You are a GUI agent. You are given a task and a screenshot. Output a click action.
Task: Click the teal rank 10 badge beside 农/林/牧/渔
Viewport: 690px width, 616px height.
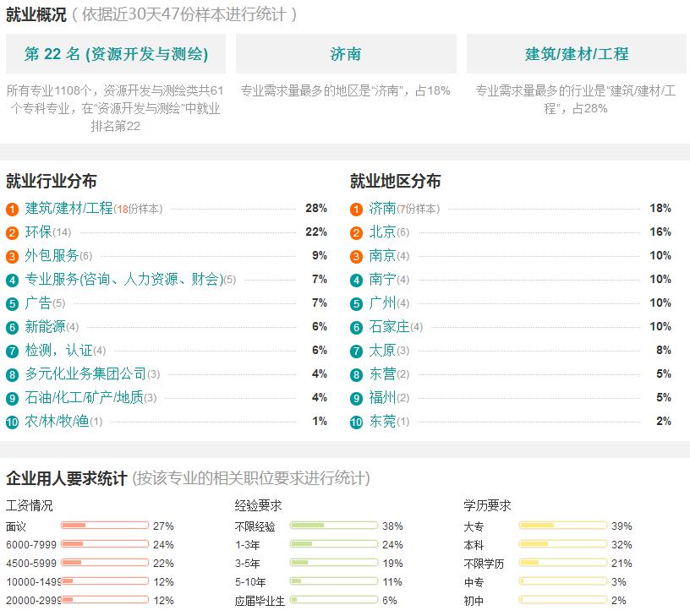coord(12,422)
